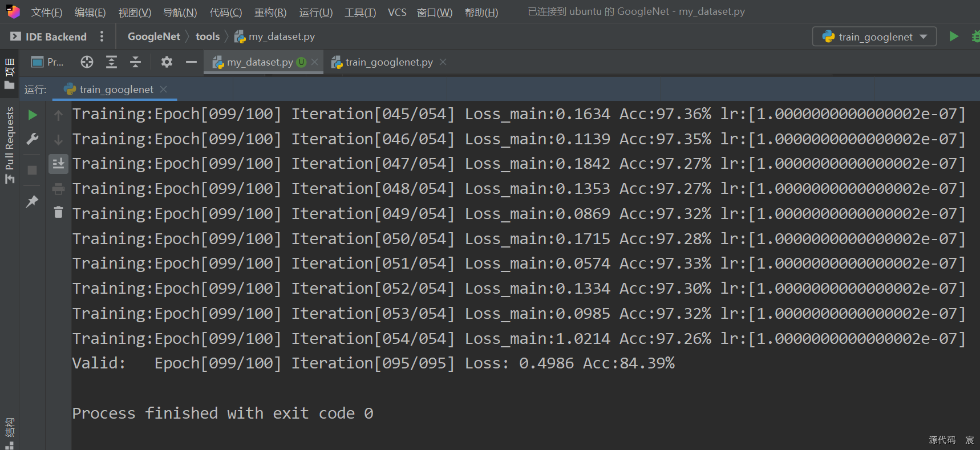Open the train_googlenet run configuration dropdown
This screenshot has height=450, width=980.
point(874,37)
